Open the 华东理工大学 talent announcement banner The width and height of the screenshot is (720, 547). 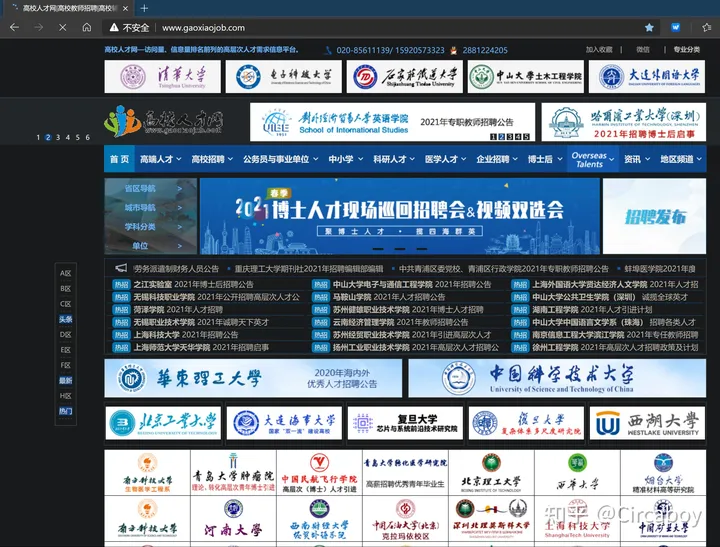[x=253, y=378]
